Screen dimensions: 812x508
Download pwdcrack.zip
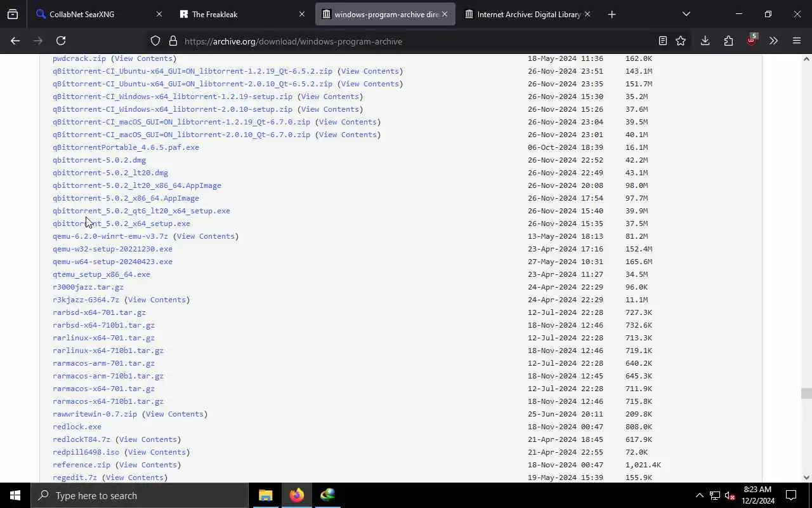point(79,58)
